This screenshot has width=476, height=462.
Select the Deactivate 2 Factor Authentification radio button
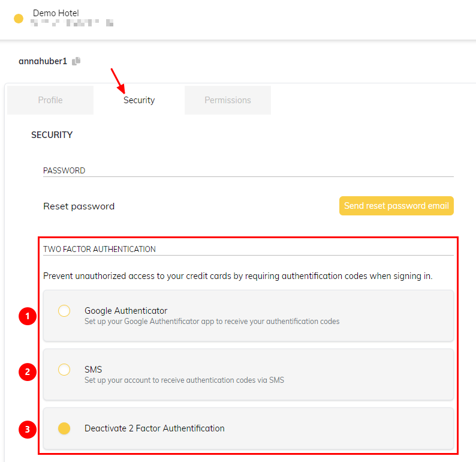(x=64, y=428)
